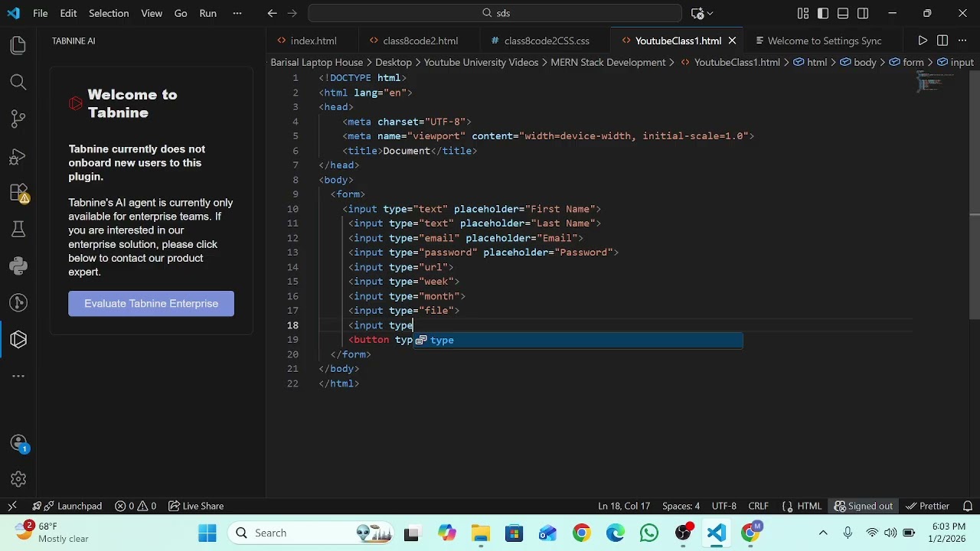Screen dimensions: 980x551
Task: Open the Tabnine view in activity bar
Action: pos(18,340)
